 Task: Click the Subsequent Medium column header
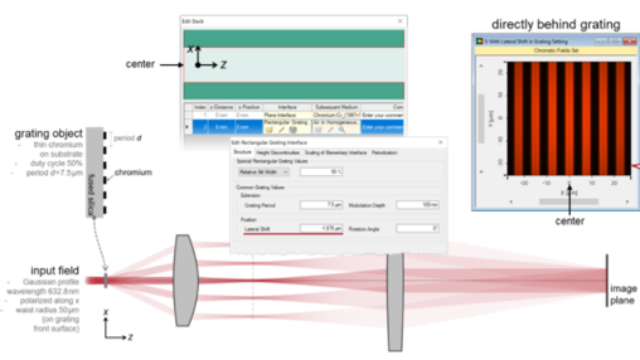336,107
